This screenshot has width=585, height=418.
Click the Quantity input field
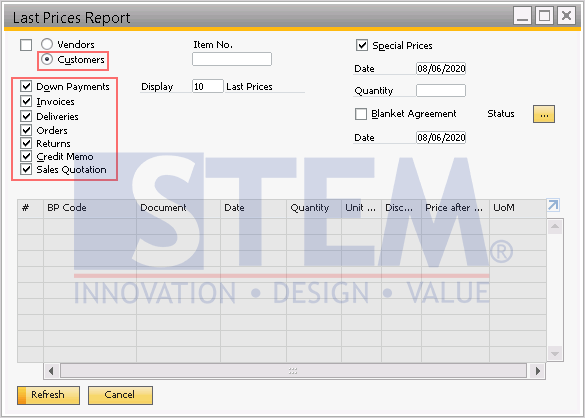tap(441, 91)
